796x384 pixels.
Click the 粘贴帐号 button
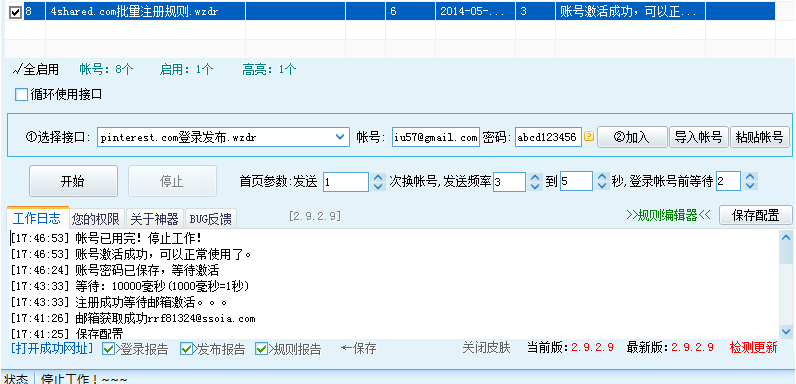[x=759, y=137]
